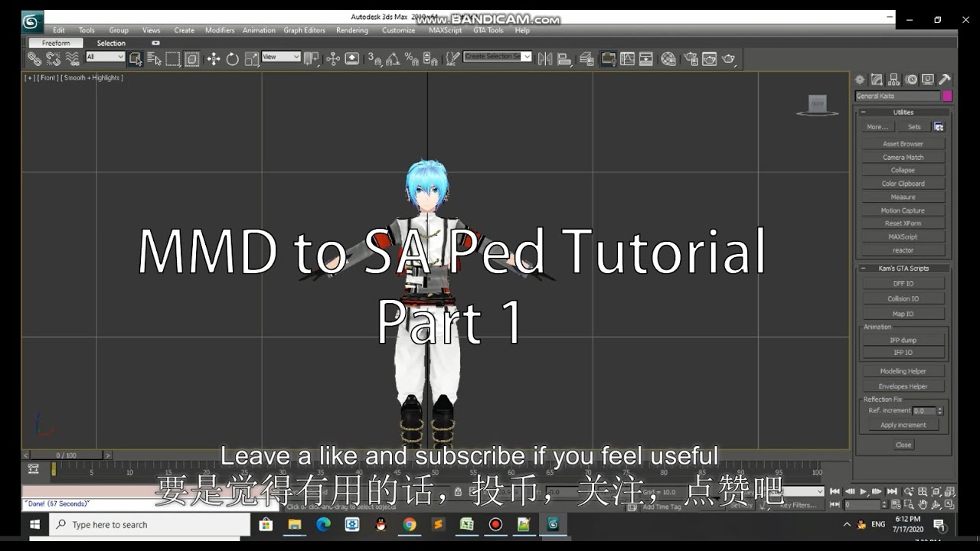Click the Collision IO button
This screenshot has width=980, height=551.
tap(903, 298)
